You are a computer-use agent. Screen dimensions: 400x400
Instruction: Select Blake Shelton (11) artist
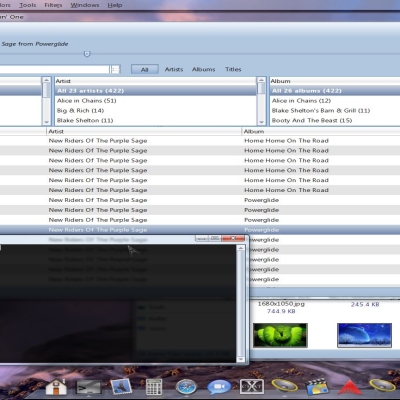coord(155,120)
